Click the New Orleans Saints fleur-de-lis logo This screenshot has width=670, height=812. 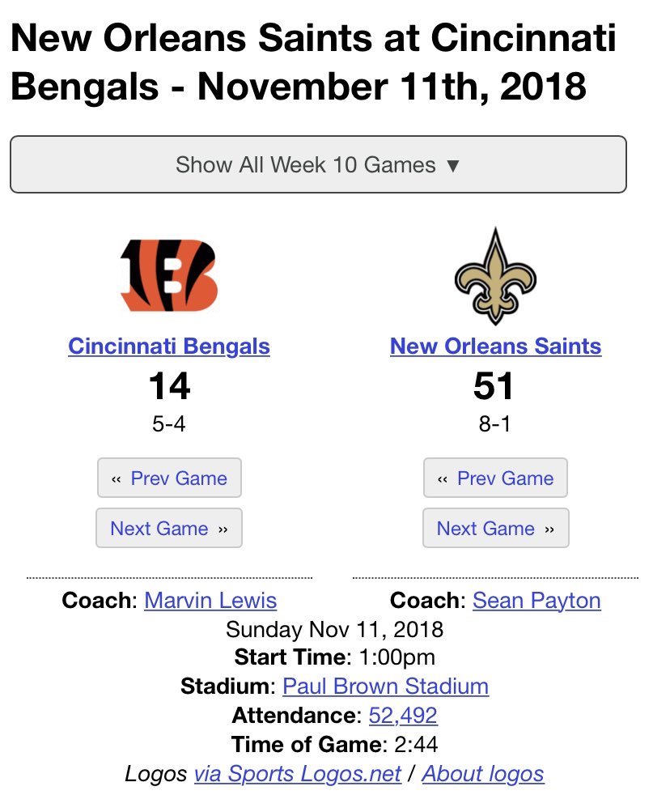tap(495, 276)
